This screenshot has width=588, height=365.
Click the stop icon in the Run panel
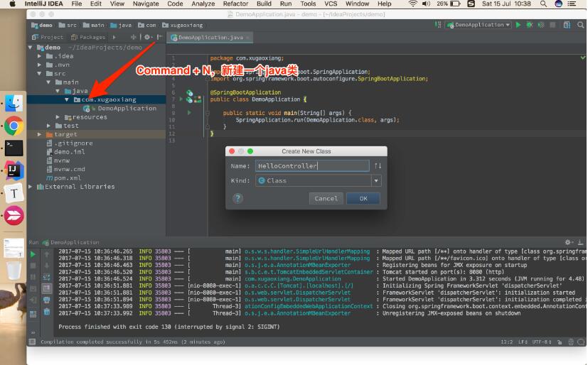tap(33, 265)
